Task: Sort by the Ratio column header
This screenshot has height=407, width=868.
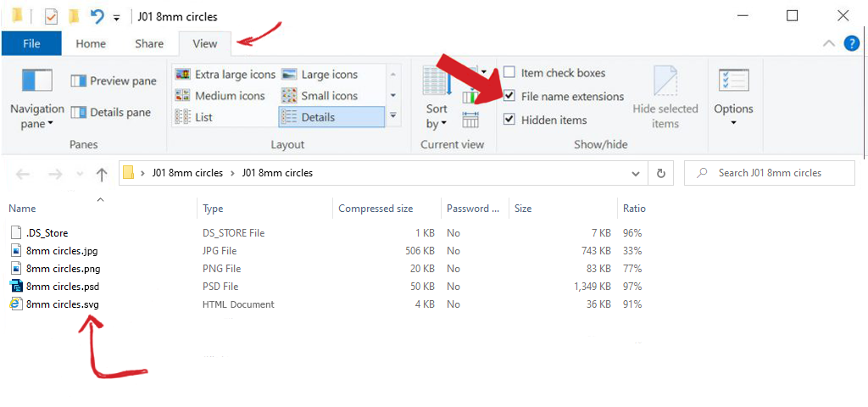Action: (x=634, y=209)
